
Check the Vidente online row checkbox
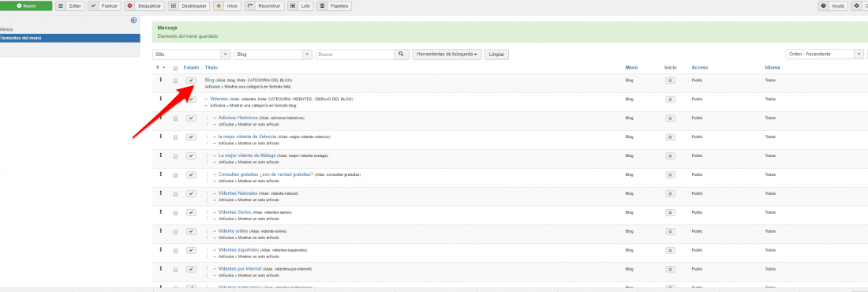175,231
